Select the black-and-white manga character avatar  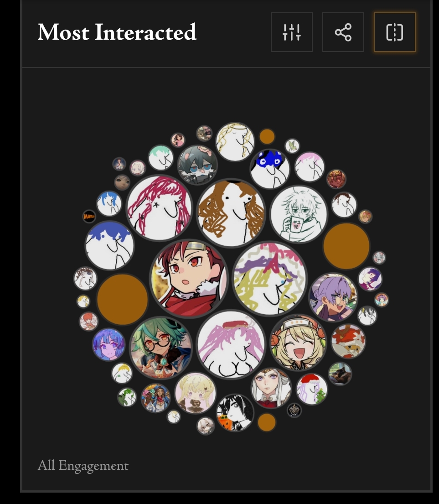tap(235, 413)
